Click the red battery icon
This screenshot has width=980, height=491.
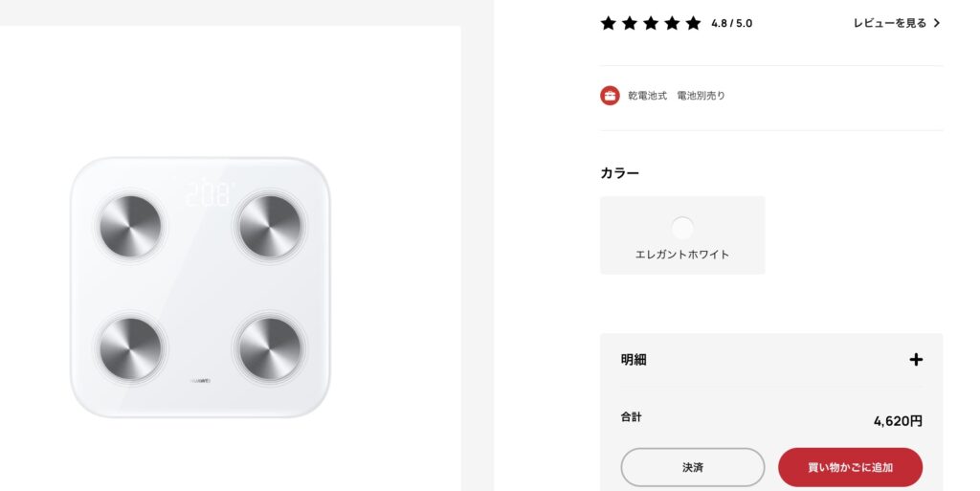point(610,96)
